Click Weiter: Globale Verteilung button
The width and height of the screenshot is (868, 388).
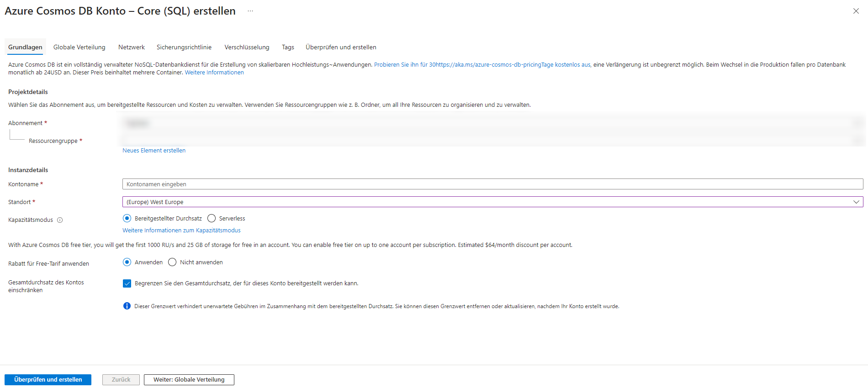point(189,380)
